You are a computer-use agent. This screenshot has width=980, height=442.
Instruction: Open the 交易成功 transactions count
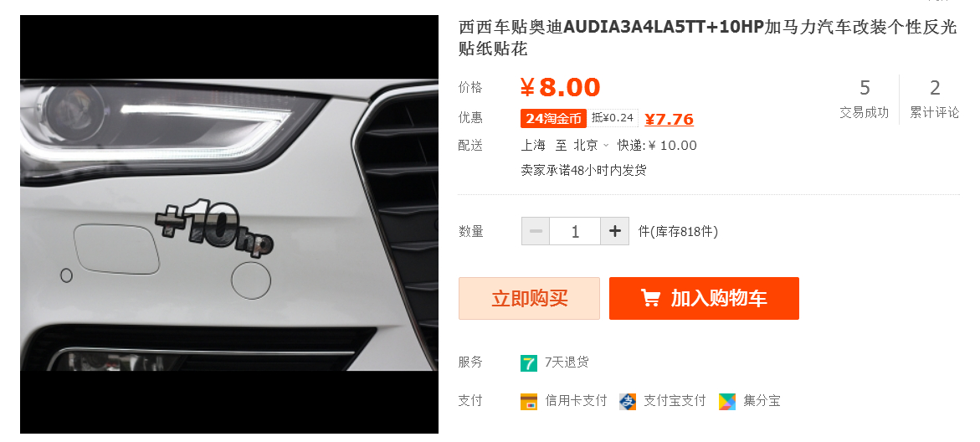tap(865, 99)
